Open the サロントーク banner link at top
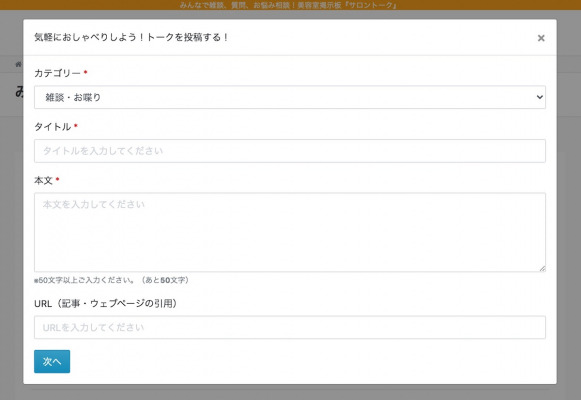Screen dimensions: 581x400 coord(288,5)
